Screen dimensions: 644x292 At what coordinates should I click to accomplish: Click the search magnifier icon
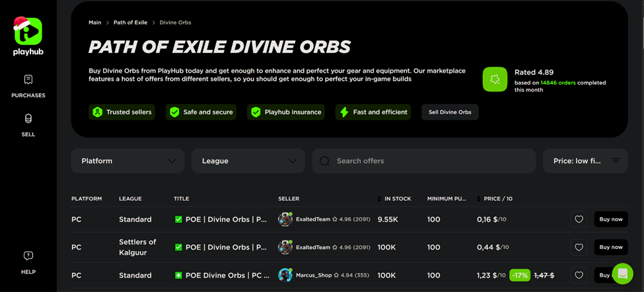click(325, 161)
